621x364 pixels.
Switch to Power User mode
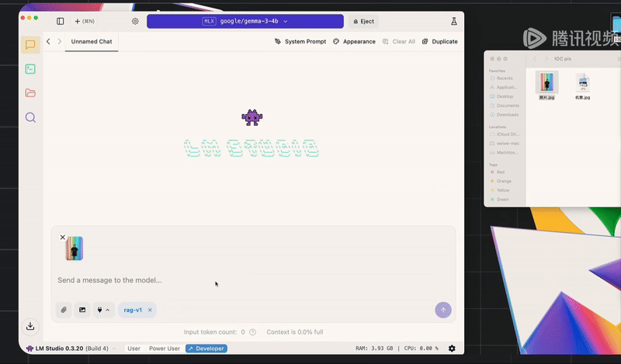164,348
